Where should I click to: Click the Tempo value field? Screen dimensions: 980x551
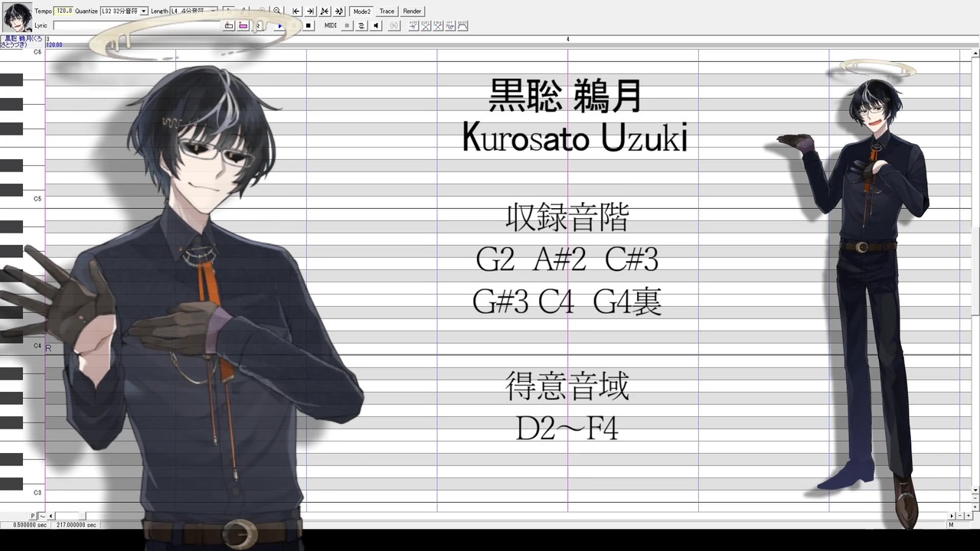pos(63,11)
